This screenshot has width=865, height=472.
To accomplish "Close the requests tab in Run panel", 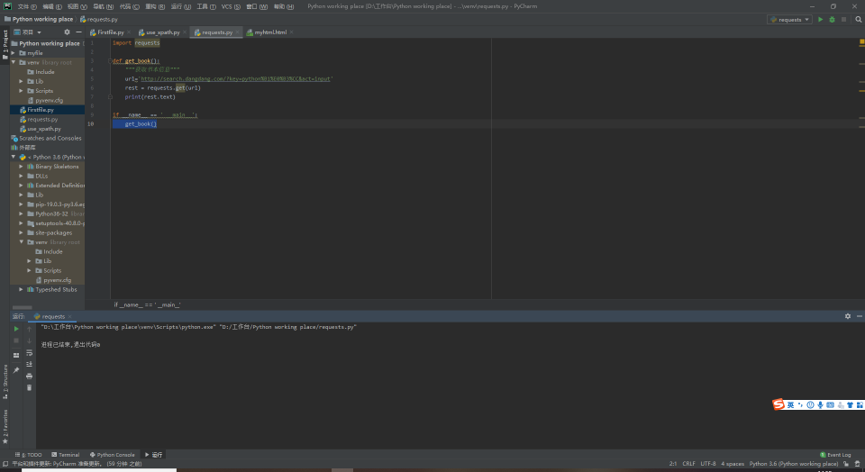I will click(x=70, y=317).
